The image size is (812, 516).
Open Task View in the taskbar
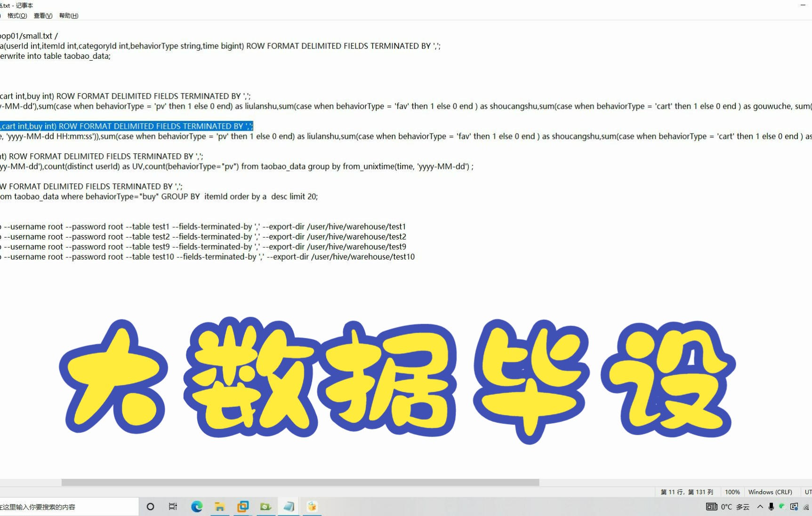[x=173, y=507]
